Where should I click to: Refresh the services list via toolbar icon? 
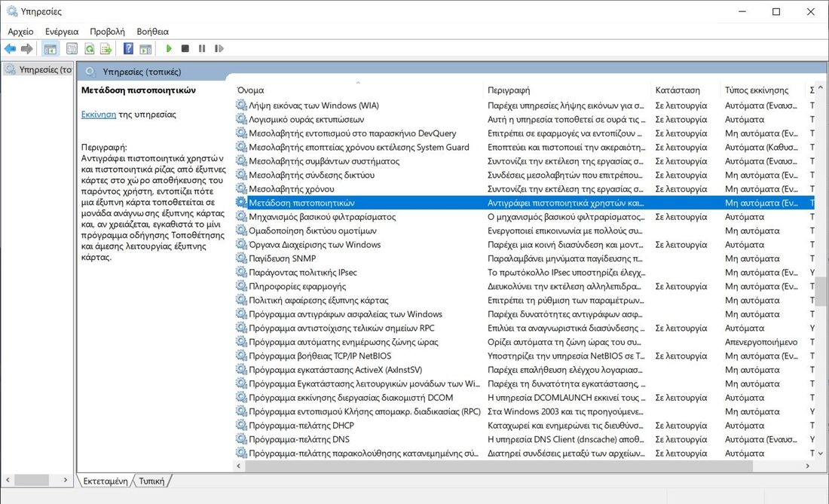(90, 49)
